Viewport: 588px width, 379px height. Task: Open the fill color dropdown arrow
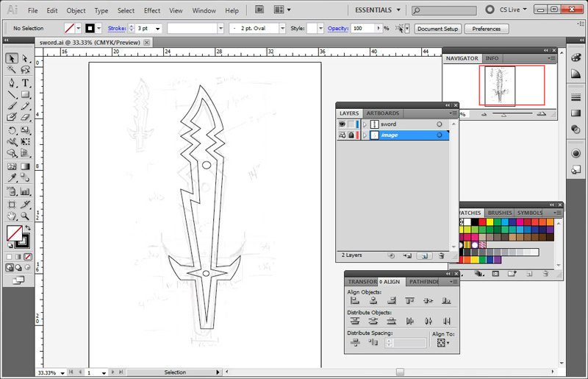79,28
